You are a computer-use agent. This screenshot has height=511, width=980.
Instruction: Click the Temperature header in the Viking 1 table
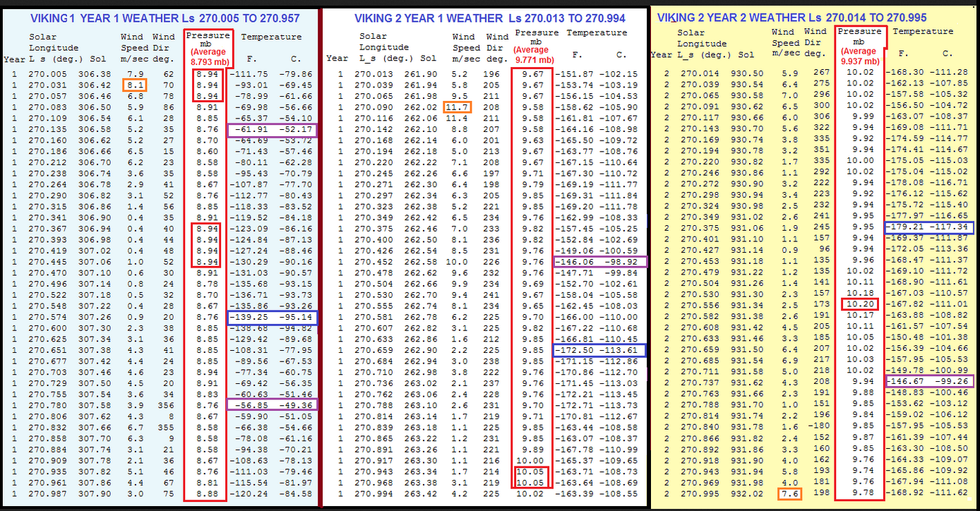click(271, 37)
